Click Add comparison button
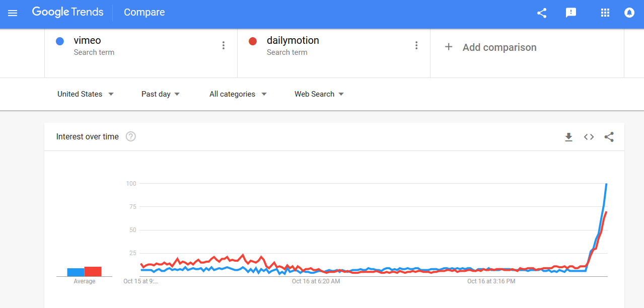Viewport: 644px width, 308px height. 490,47
